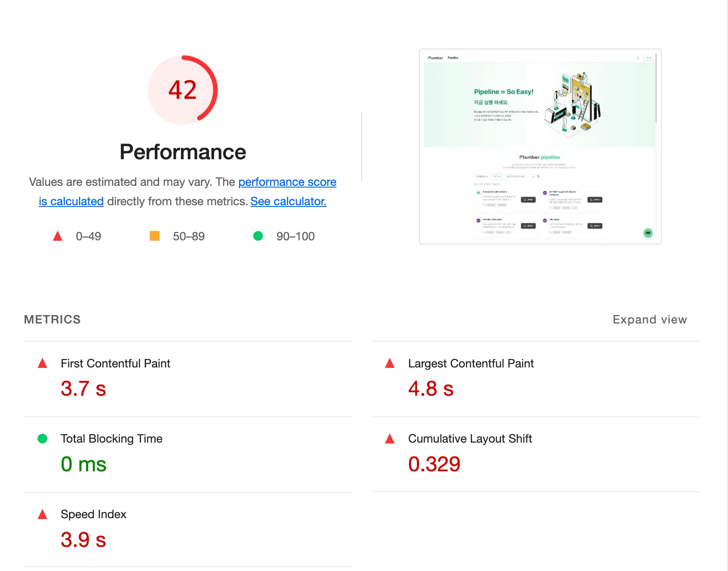The image size is (728, 571).
Task: Click the green circle legend icon for 90–100
Action: (x=258, y=236)
